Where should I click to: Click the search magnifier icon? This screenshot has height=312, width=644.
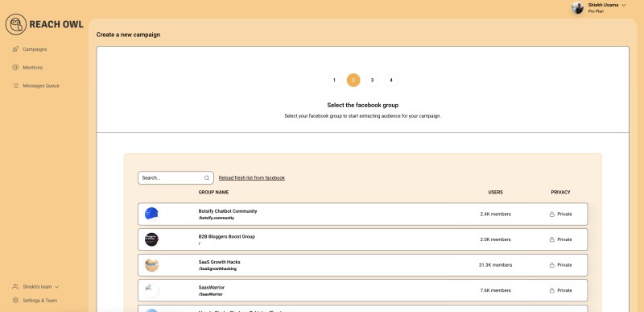point(207,178)
